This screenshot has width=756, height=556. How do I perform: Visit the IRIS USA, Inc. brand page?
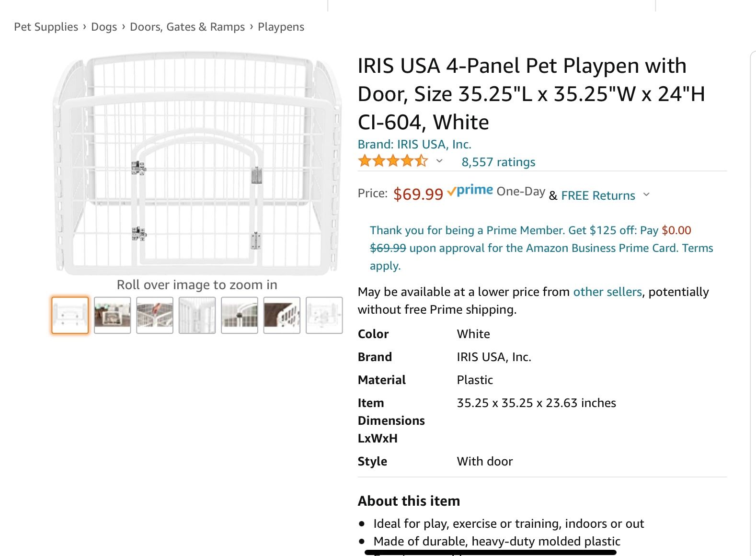[414, 144]
